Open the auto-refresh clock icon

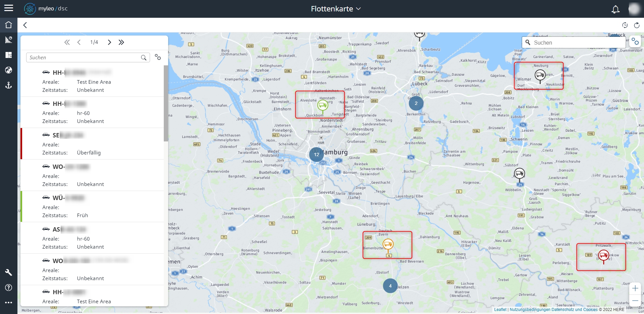click(625, 25)
